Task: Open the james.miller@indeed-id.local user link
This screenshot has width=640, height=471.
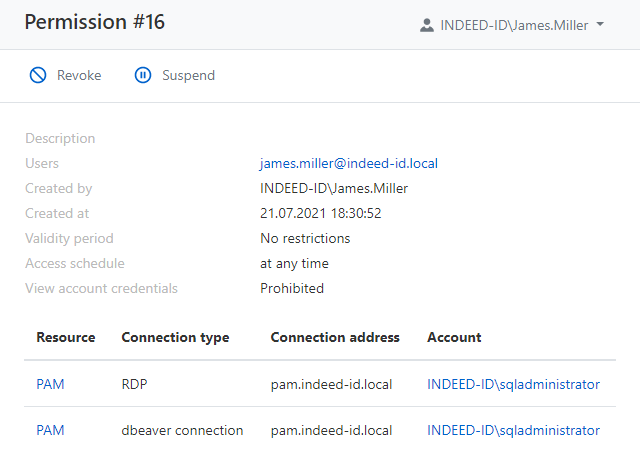Action: [349, 163]
